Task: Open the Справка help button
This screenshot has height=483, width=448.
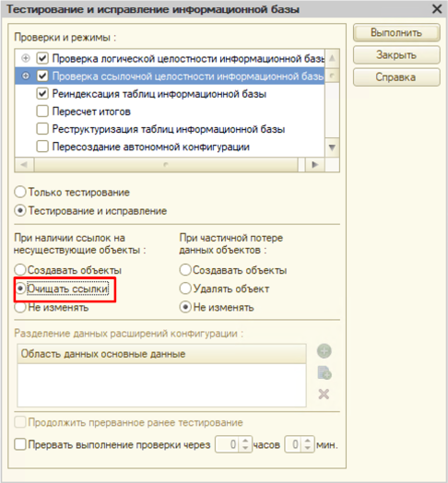Action: [x=396, y=77]
